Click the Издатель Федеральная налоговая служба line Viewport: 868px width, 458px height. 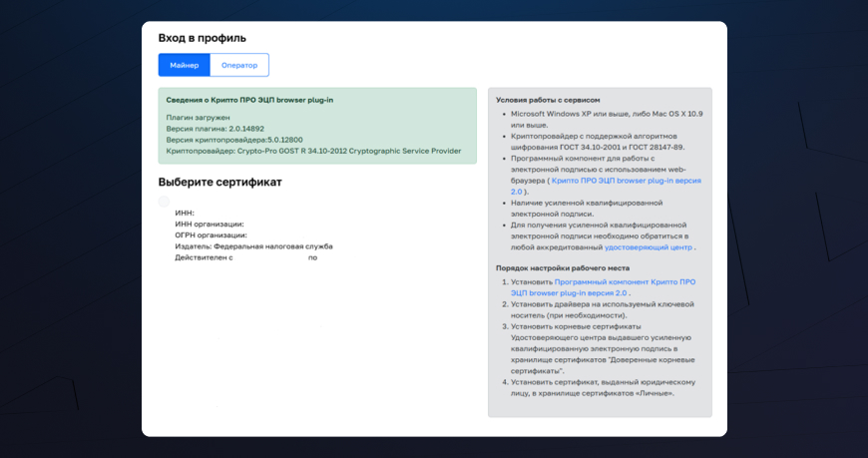[x=253, y=245]
